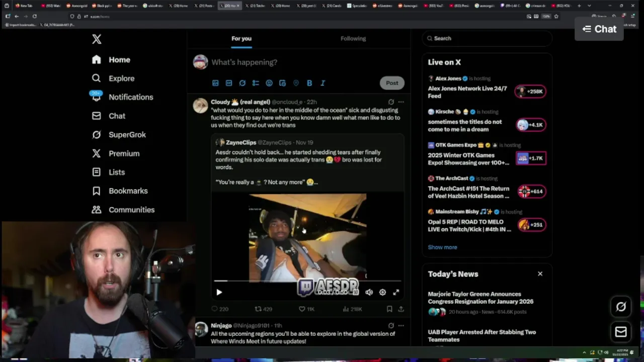Click browser back arrow
Viewport: 644px width, 362px height.
coord(17,16)
